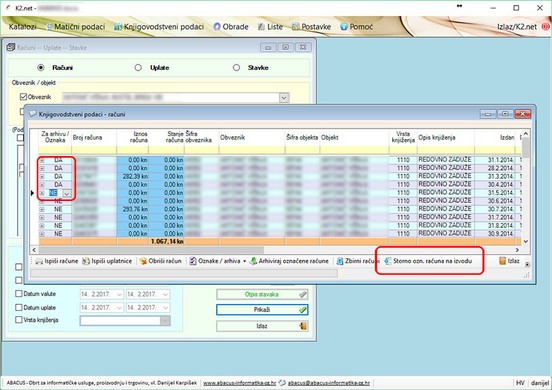Click the Iznos računa column header
The height and width of the screenshot is (390, 552).
(132, 137)
